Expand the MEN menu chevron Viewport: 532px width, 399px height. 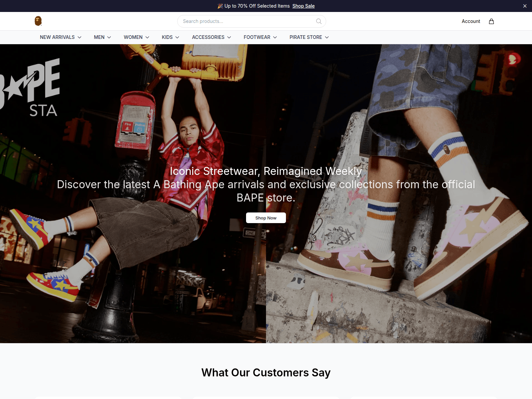(x=109, y=37)
